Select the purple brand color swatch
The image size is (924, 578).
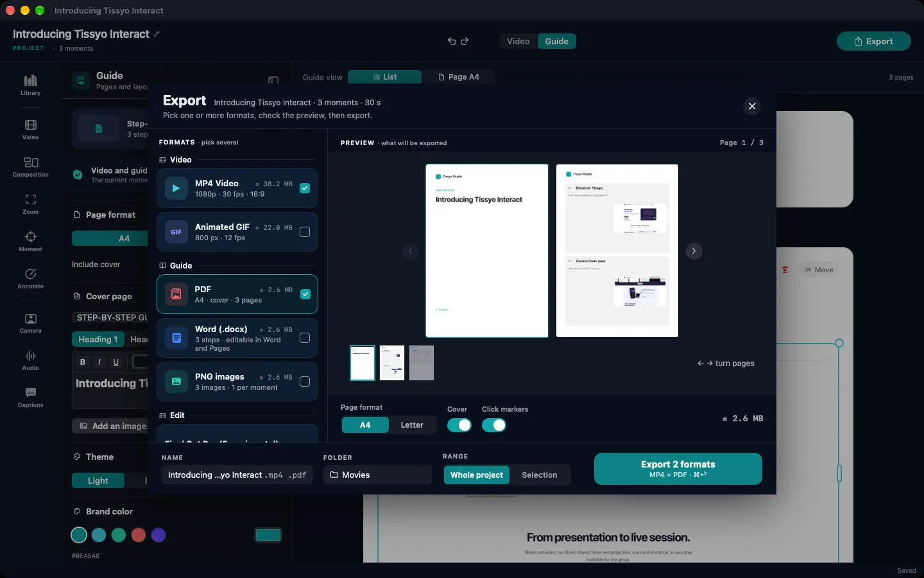(x=158, y=535)
